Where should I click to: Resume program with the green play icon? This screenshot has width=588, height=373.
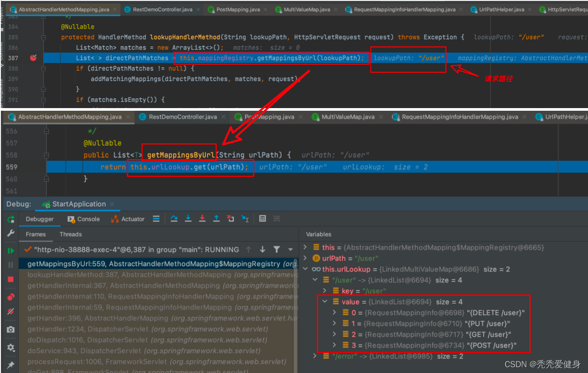[x=11, y=251]
